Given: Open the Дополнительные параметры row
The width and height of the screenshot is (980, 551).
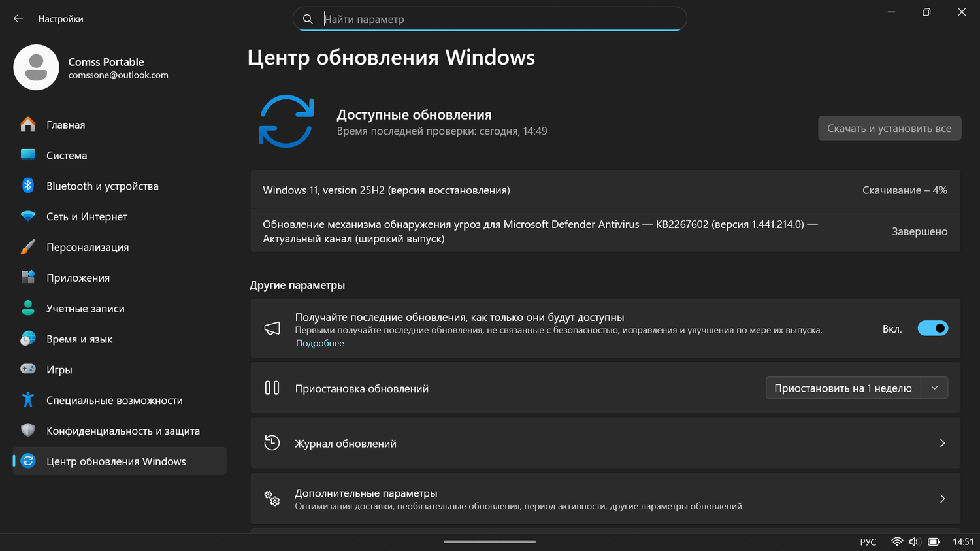Looking at the screenshot, I should pos(605,499).
